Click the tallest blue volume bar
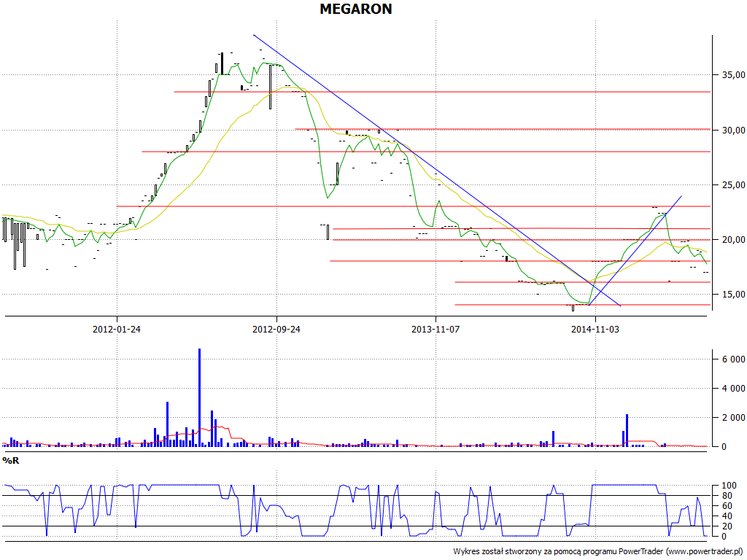 pos(200,397)
